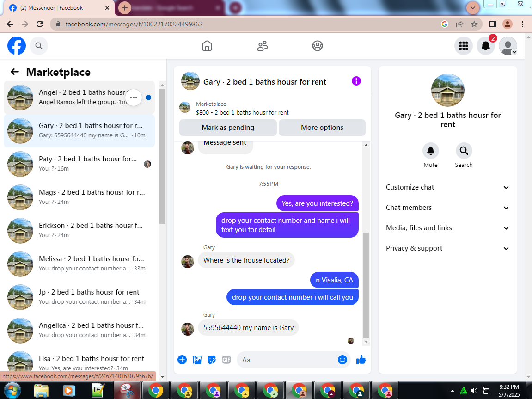Open Melissa's conversation in the list
The width and height of the screenshot is (532, 399).
(79, 264)
